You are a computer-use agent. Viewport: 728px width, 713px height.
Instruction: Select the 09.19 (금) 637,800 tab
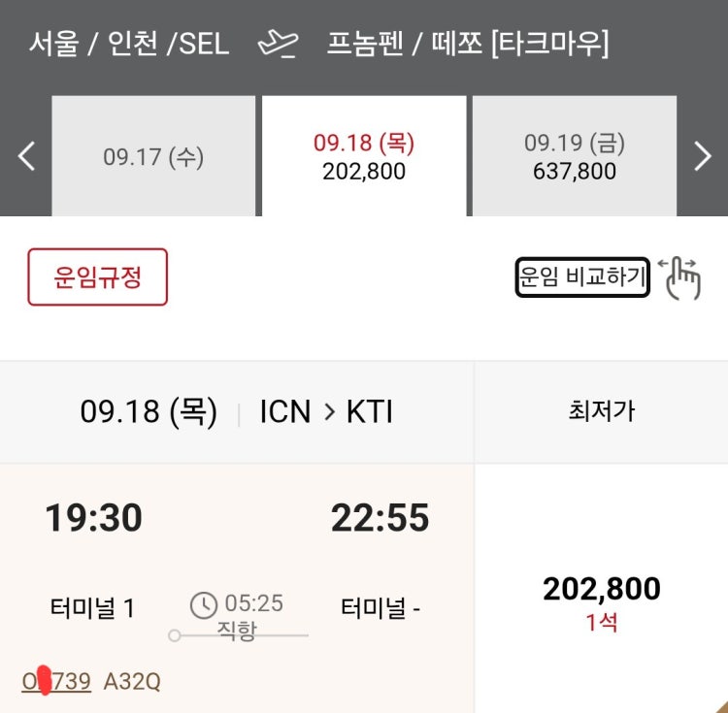pos(575,156)
